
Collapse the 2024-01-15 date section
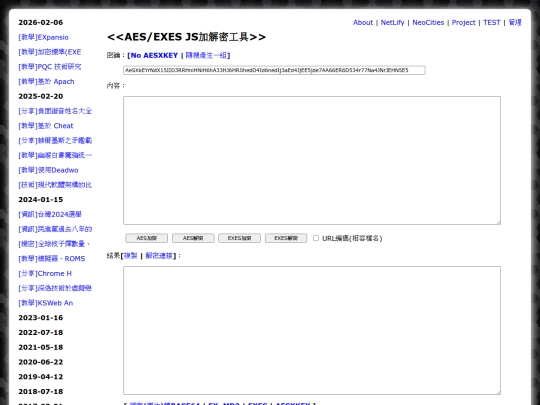pyautogui.click(x=41, y=200)
